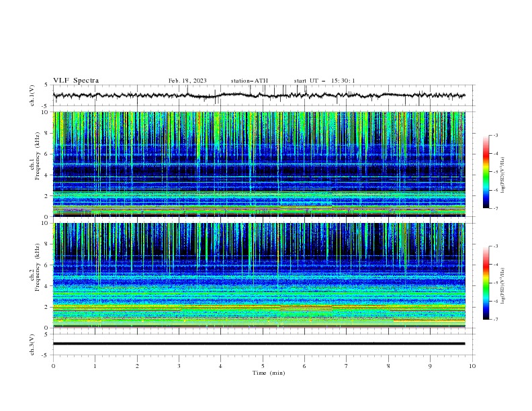Click the 'station=ATH' label

click(x=249, y=81)
